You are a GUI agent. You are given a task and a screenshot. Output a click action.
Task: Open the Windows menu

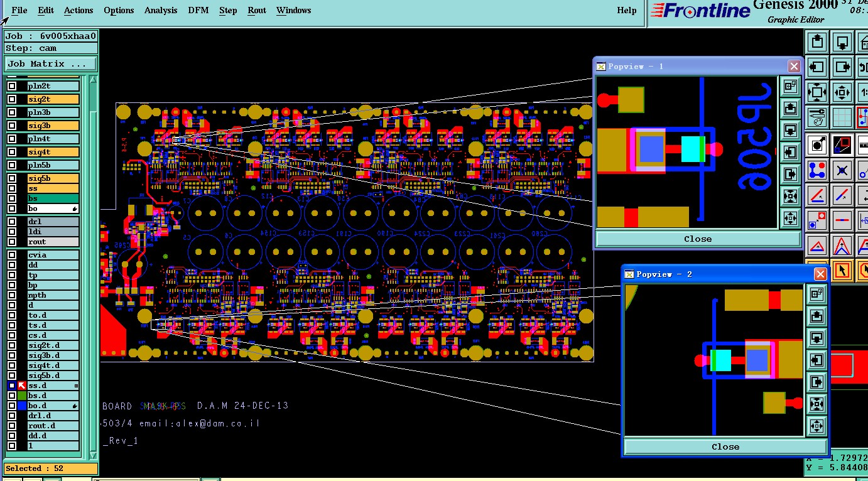pyautogui.click(x=293, y=10)
